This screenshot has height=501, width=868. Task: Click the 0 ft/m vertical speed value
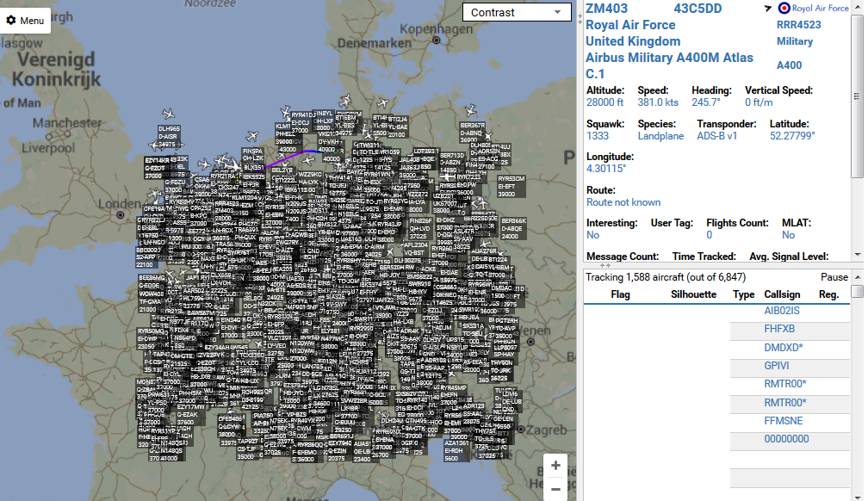pyautogui.click(x=759, y=102)
